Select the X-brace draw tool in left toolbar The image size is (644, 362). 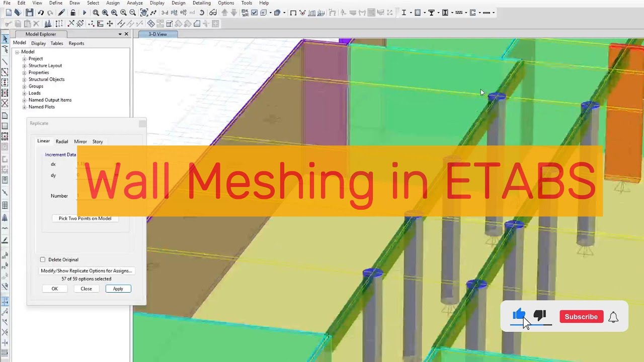5,103
